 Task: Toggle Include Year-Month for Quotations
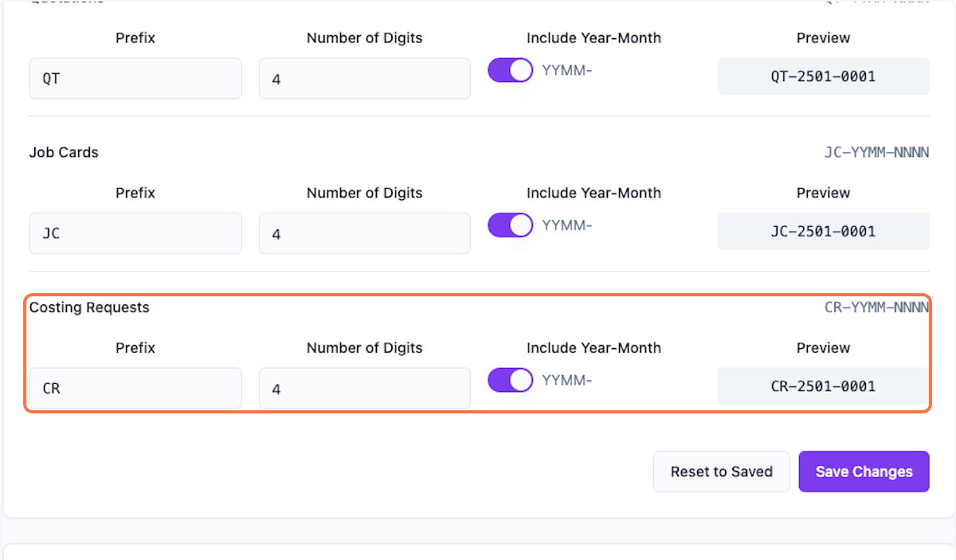(510, 70)
